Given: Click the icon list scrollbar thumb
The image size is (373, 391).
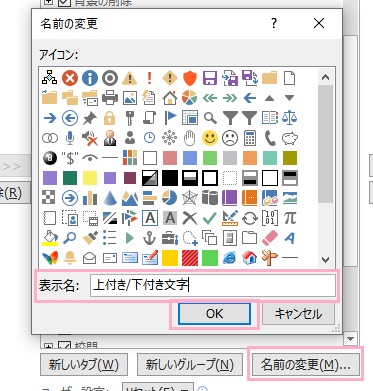Looking at the screenshot, I should (325, 144).
